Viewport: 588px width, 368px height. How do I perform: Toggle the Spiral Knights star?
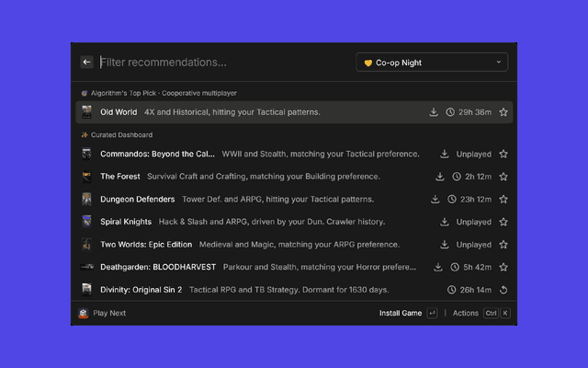(x=503, y=222)
